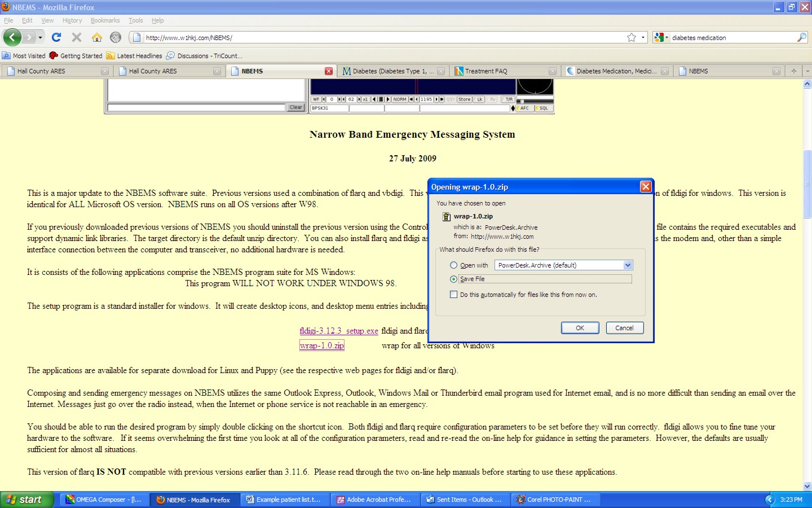This screenshot has height=508, width=812.
Task: Open the PowerDesk.Archive application dropdown
Action: coord(564,265)
